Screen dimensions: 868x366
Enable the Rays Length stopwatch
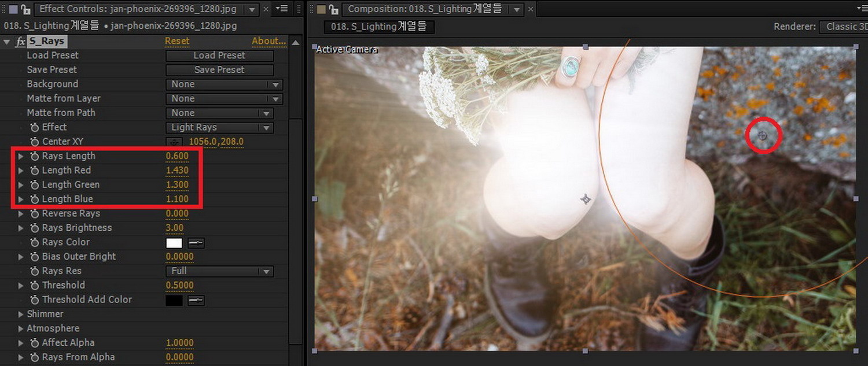[x=34, y=156]
